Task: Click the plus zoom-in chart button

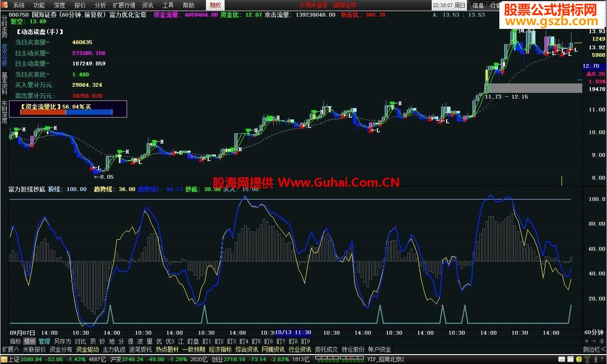Action: tap(586, 341)
